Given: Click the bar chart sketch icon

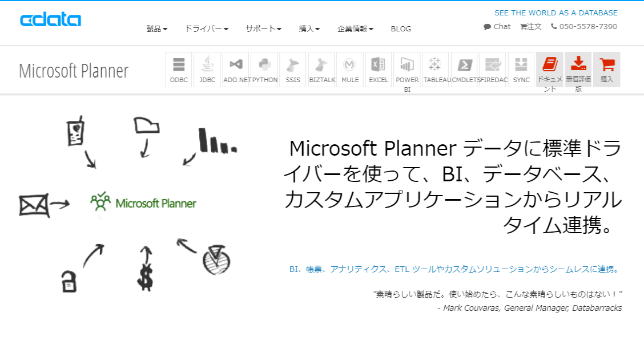Looking at the screenshot, I should (218, 140).
